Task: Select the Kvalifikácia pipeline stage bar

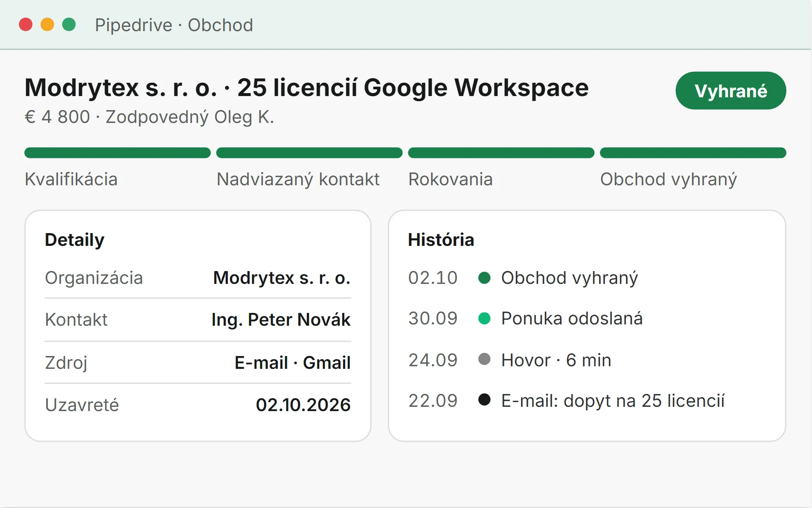Action: [x=117, y=153]
